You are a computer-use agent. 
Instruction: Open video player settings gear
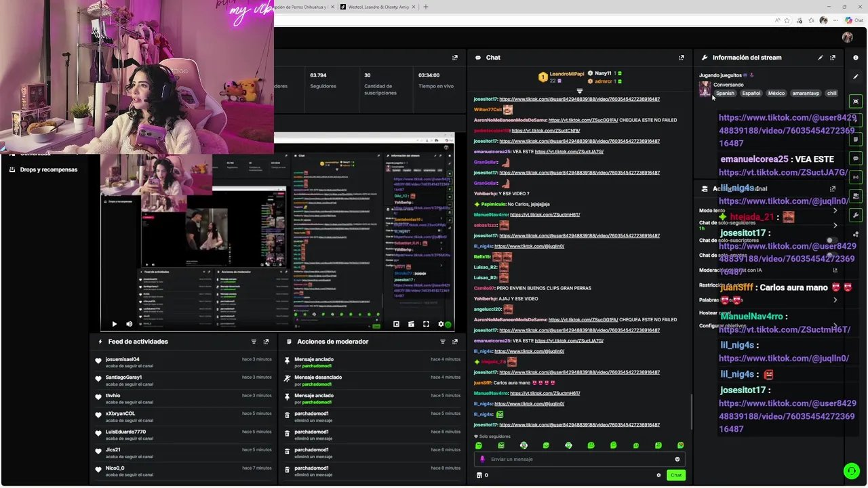pyautogui.click(x=441, y=324)
